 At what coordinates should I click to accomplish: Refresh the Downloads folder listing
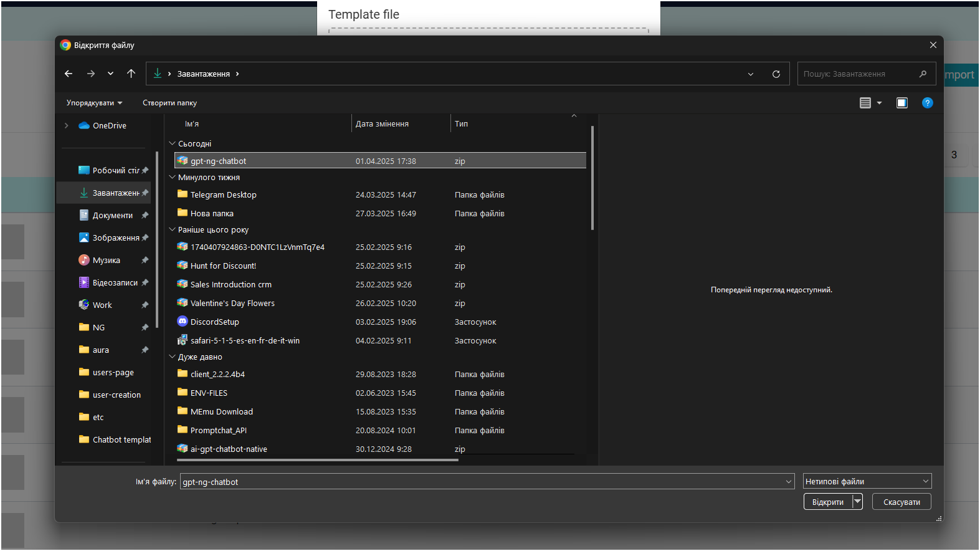click(776, 74)
